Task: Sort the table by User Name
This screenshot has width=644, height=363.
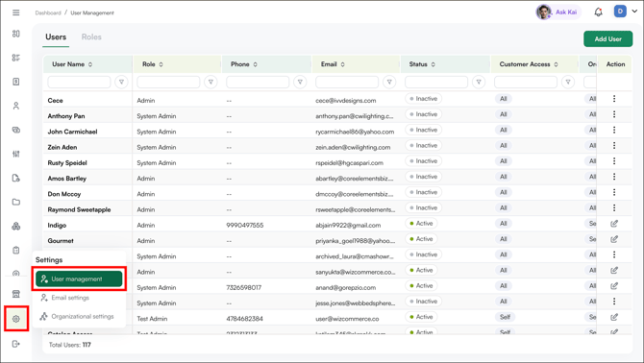Action: (90, 64)
